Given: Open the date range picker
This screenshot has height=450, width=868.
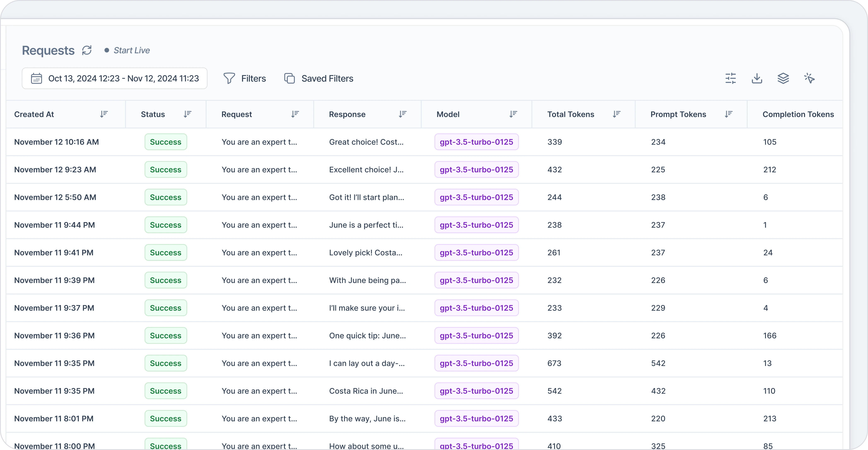Looking at the screenshot, I should tap(115, 78).
